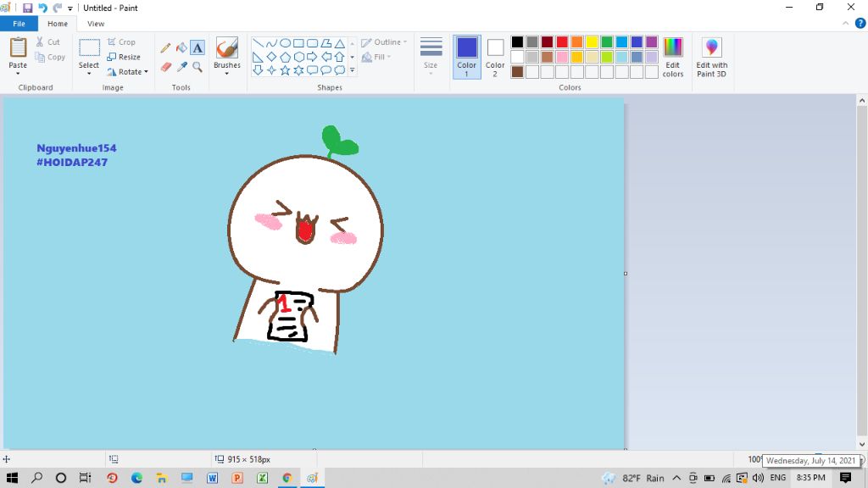The height and width of the screenshot is (488, 868).
Task: Click the Undo arrow in title bar
Action: pos(42,8)
